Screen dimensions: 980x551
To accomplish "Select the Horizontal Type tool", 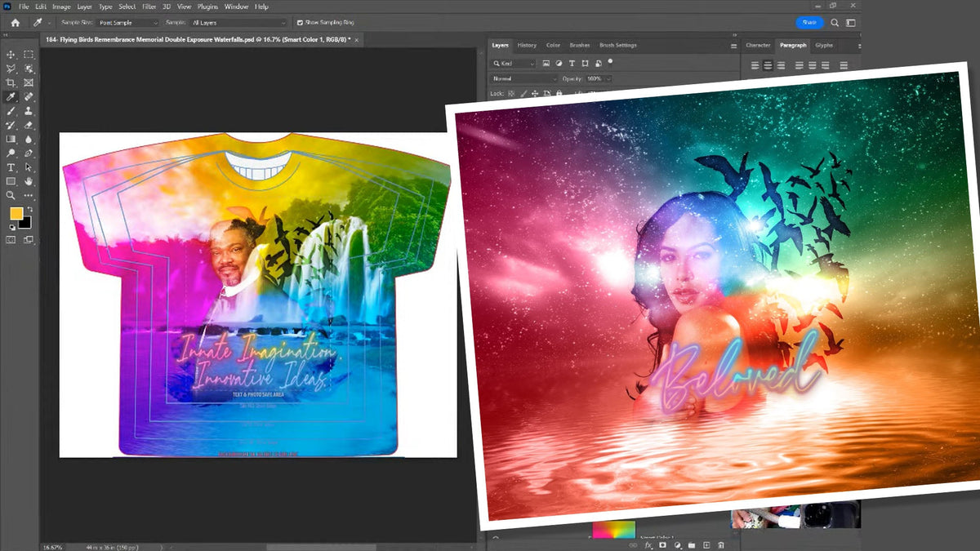I will [11, 168].
